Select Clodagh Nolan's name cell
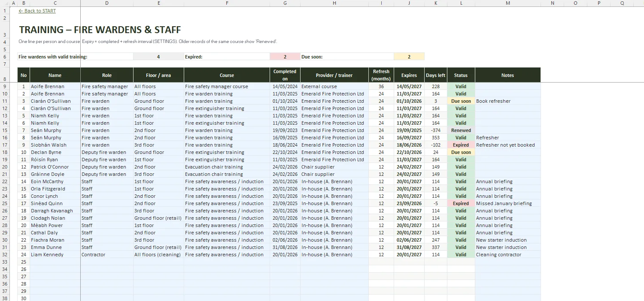The width and height of the screenshot is (644, 301). pyautogui.click(x=55, y=218)
